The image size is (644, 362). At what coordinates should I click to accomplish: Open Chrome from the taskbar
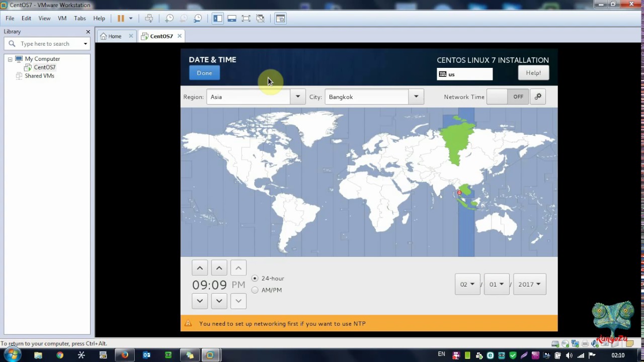pyautogui.click(x=60, y=355)
